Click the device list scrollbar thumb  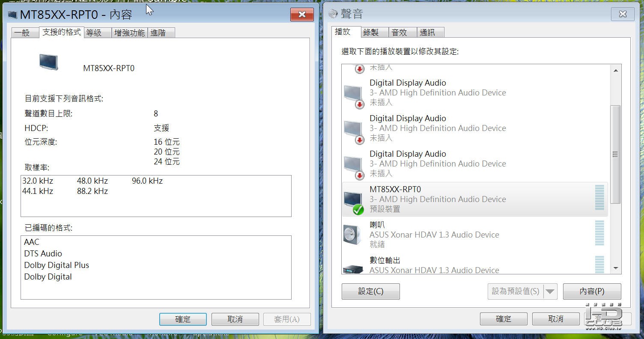click(x=616, y=155)
